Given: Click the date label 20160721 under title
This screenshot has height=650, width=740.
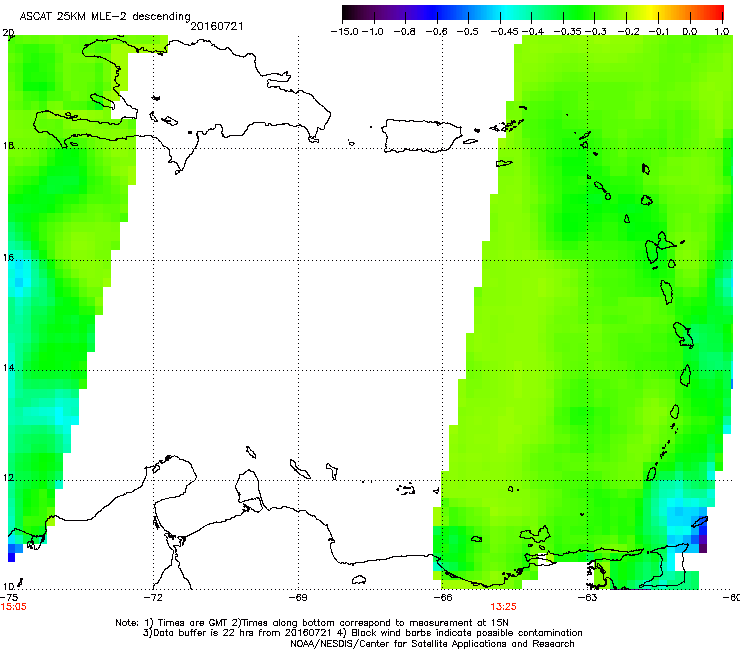Looking at the screenshot, I should point(217,26).
